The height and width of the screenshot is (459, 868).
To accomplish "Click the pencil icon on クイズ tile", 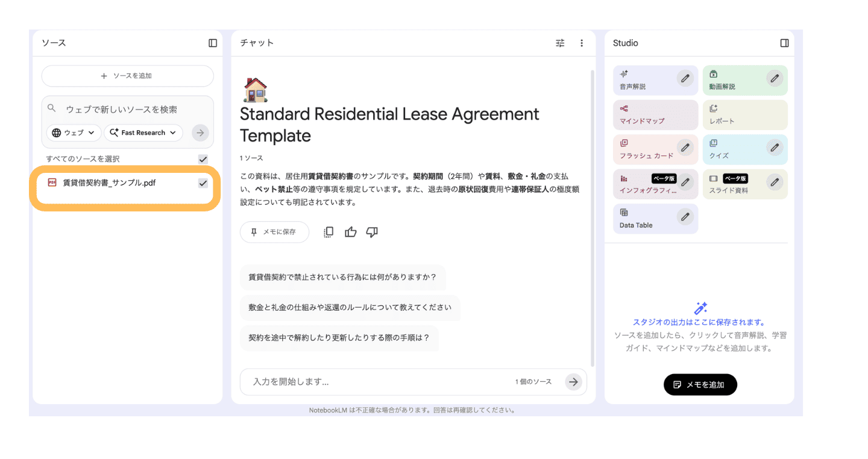I will (775, 148).
